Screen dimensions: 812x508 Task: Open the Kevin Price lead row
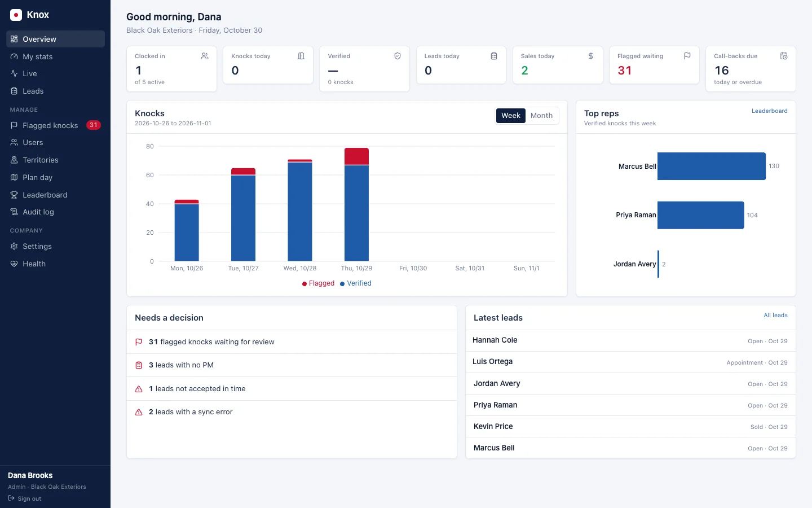click(630, 427)
